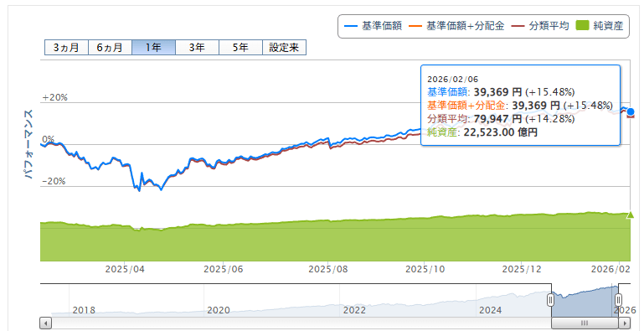This screenshot has width=644, height=331.
Task: Select the 6ヵ月 period tab
Action: [110, 47]
